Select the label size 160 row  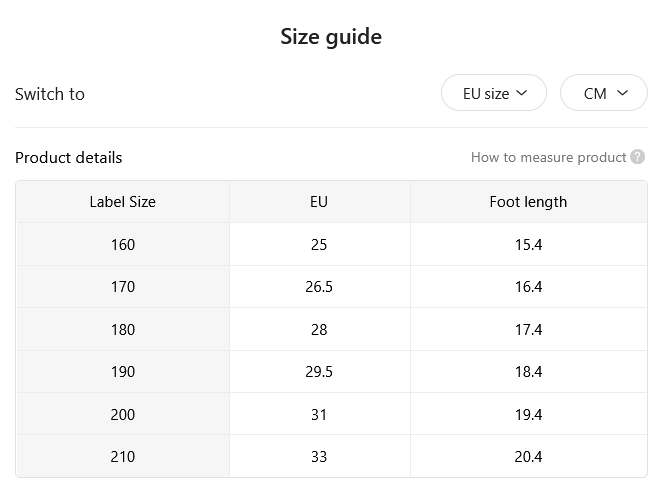331,244
